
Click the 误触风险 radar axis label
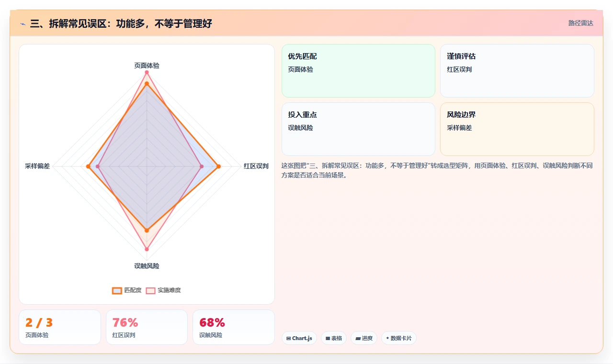(147, 266)
